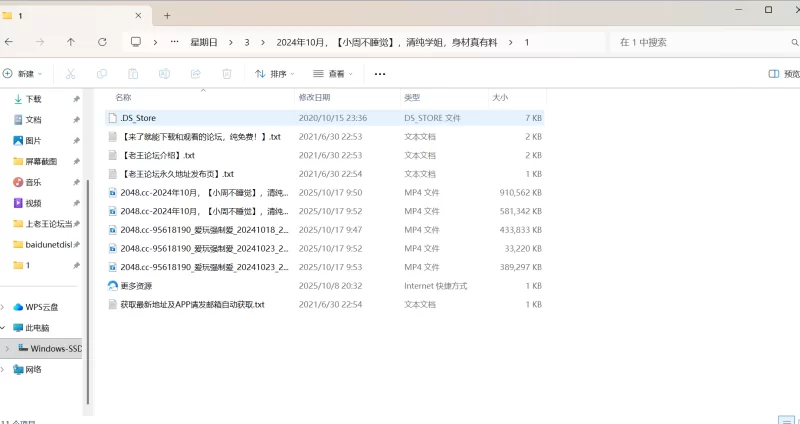Open the three-dots more options menu

click(380, 74)
